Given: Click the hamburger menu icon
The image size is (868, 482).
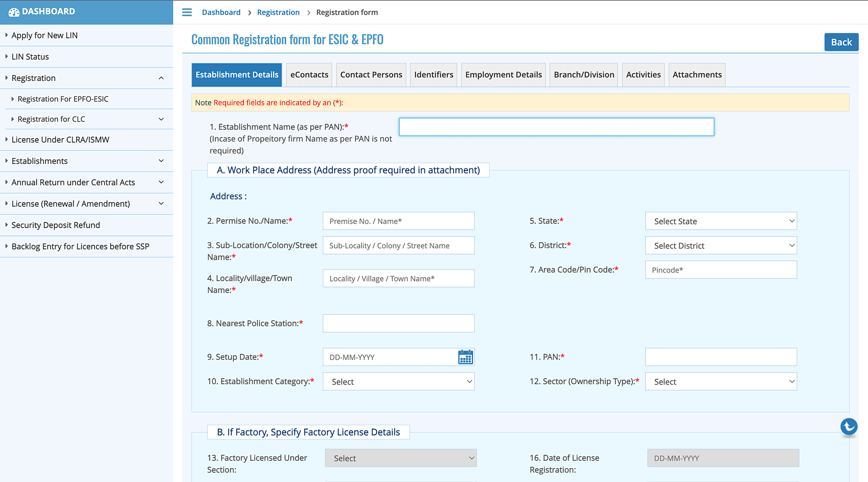Looking at the screenshot, I should (x=187, y=11).
